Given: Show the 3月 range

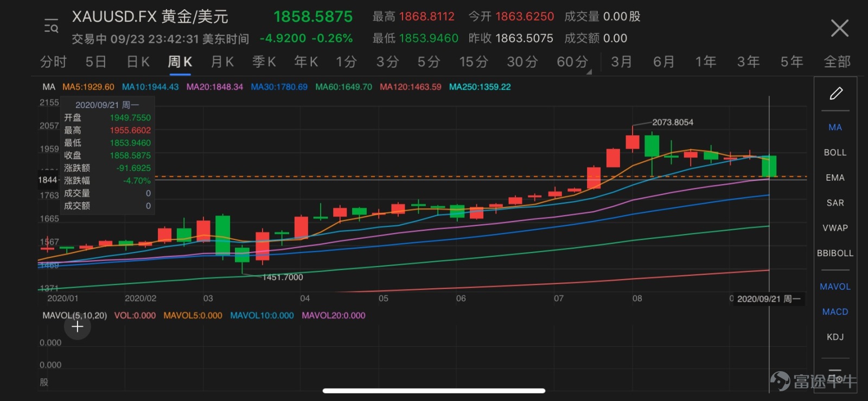Looking at the screenshot, I should click(622, 62).
